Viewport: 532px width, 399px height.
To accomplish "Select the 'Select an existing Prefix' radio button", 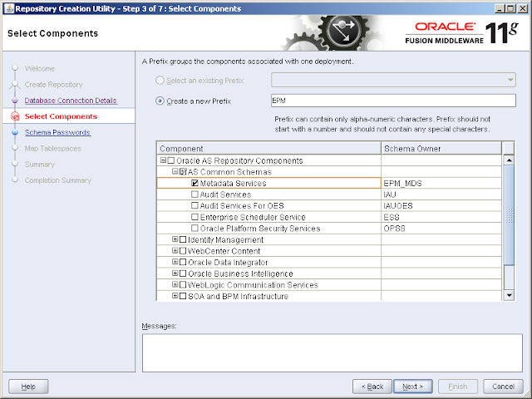I will pyautogui.click(x=160, y=80).
